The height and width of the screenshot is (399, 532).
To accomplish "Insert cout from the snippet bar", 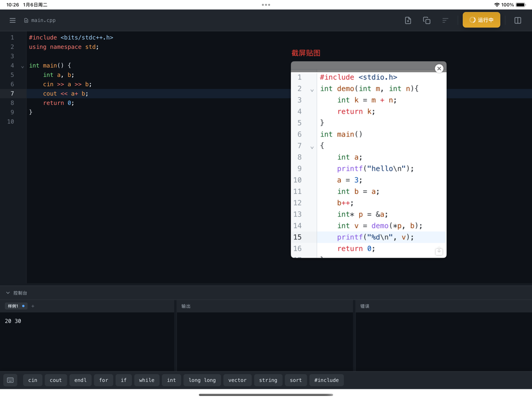I will [x=56, y=380].
